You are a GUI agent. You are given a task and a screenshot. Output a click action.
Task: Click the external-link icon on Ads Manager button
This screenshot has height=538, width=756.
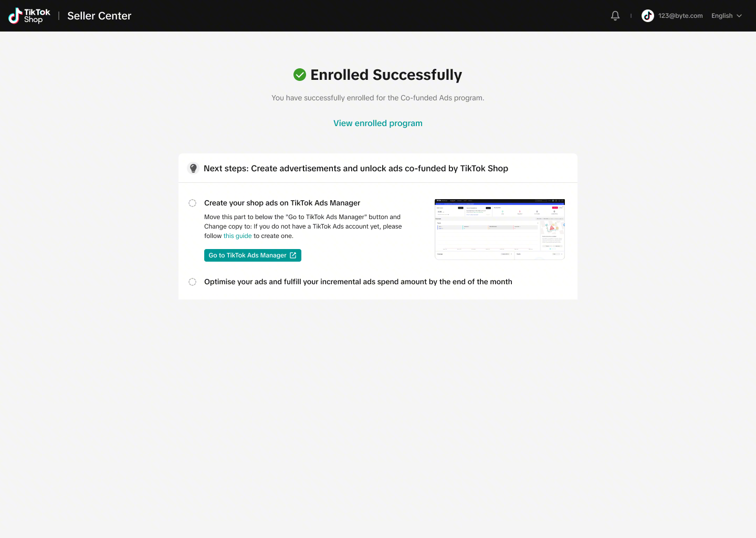[293, 255]
